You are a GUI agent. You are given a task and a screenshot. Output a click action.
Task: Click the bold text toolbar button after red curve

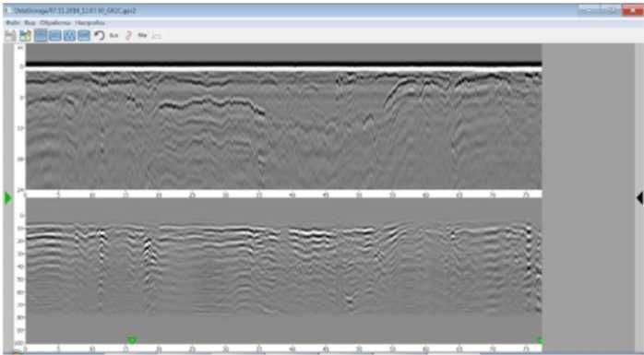[142, 36]
